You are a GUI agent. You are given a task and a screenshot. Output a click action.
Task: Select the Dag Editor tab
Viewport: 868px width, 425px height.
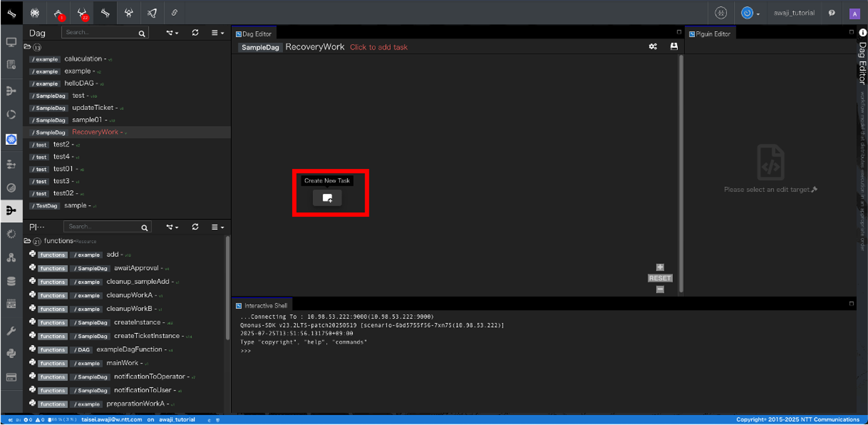[254, 34]
